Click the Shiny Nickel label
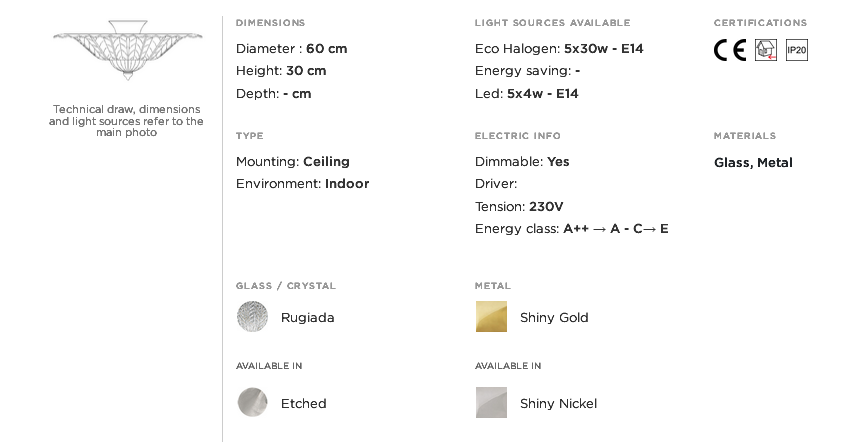This screenshot has width=850, height=442. (558, 403)
